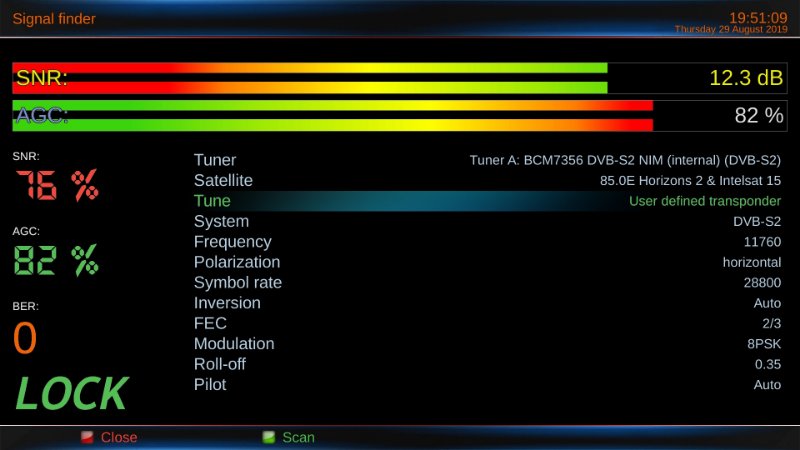
Task: Select the Polarization setting row
Action: click(487, 262)
